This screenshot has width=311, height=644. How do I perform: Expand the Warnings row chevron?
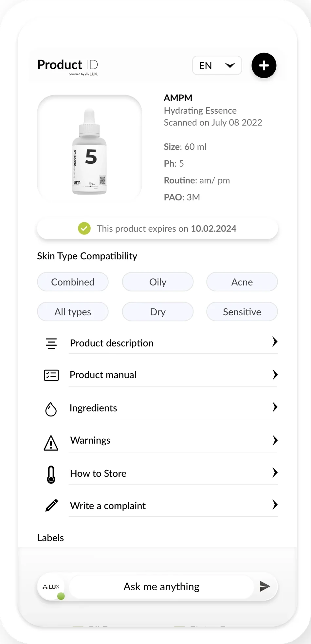tap(275, 440)
